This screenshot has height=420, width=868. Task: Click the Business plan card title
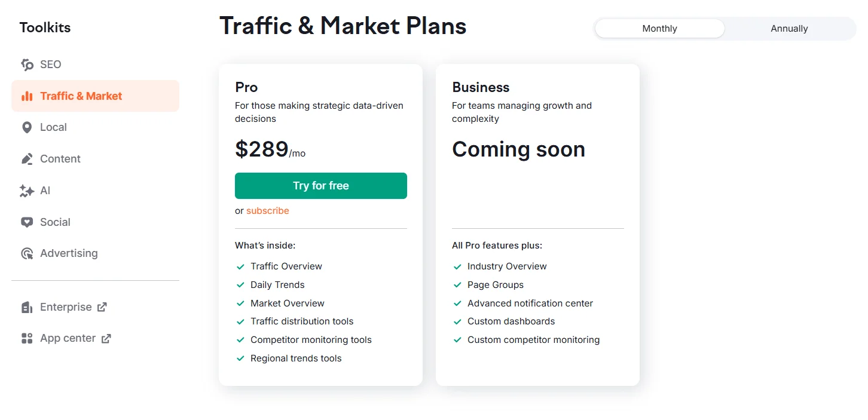[x=481, y=87]
